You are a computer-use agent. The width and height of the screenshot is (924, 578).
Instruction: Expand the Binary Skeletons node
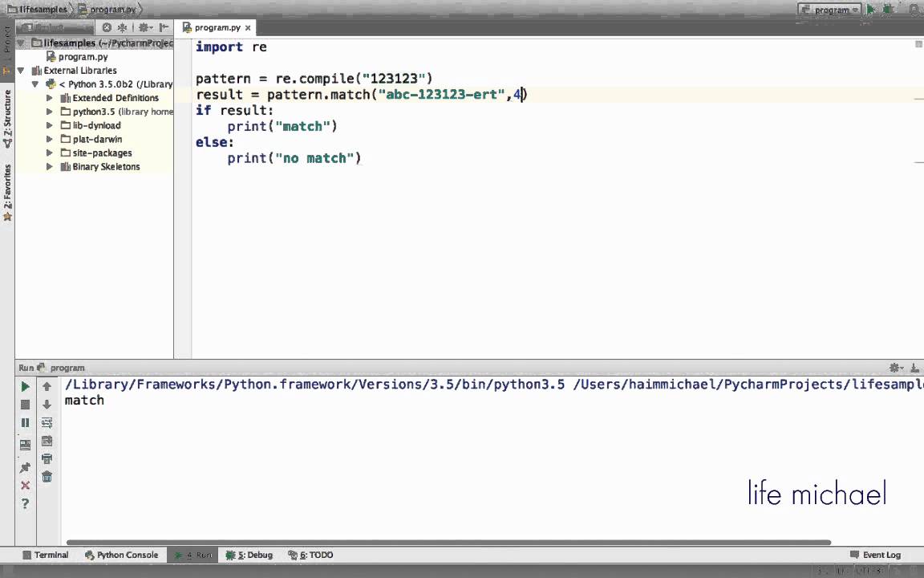50,166
